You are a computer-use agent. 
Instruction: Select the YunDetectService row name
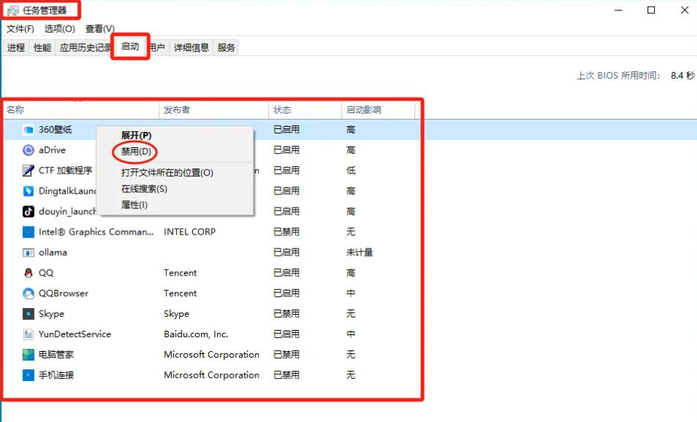point(75,334)
